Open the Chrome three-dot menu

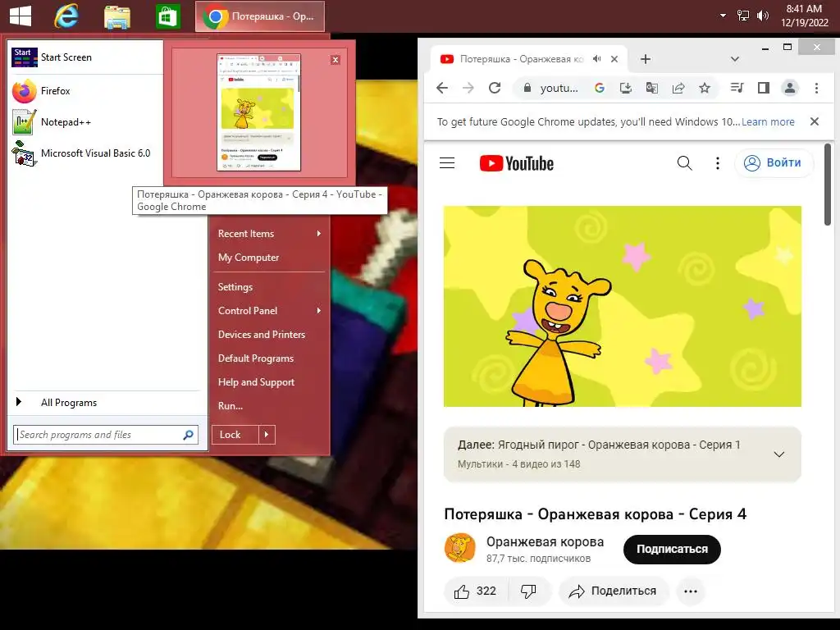coord(816,88)
